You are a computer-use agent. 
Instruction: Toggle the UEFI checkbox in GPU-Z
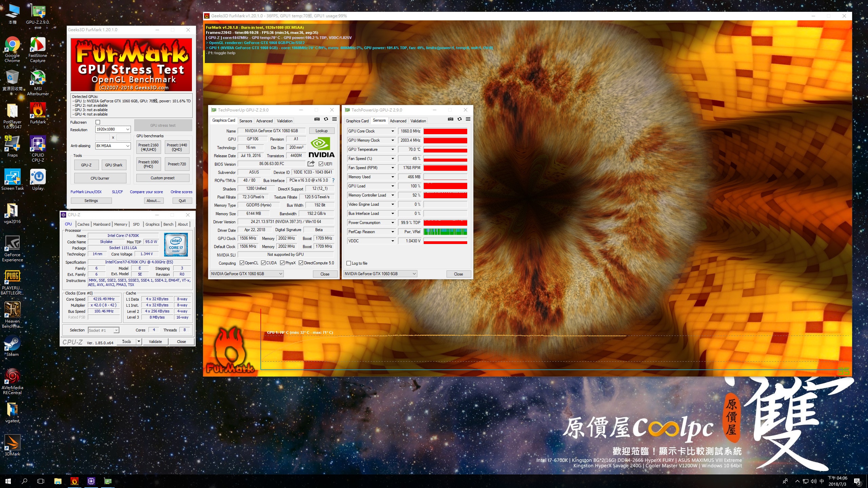[x=321, y=164]
